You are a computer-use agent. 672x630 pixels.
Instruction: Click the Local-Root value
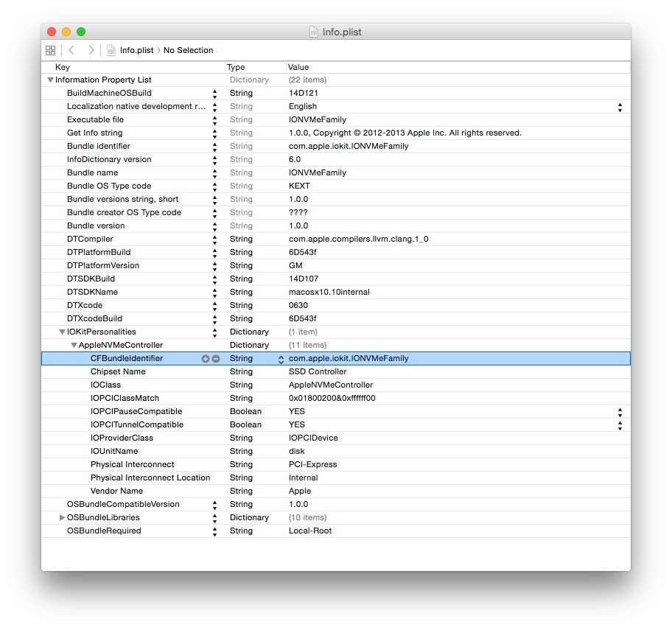point(310,531)
